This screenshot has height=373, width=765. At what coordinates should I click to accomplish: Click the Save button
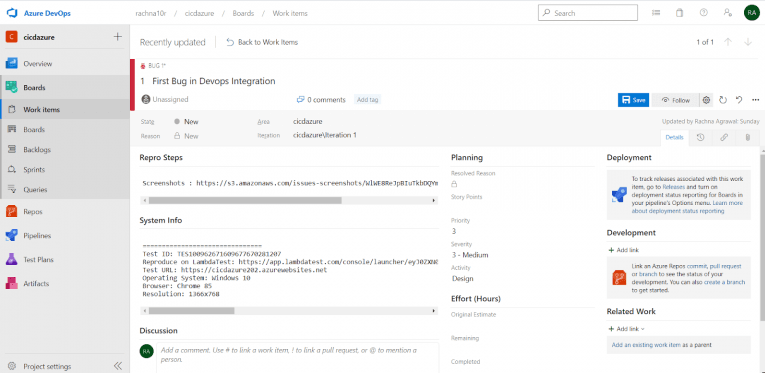click(x=633, y=100)
